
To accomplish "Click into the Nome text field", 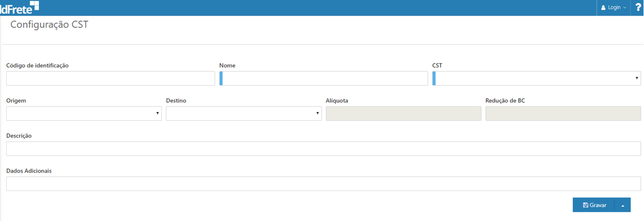I will coord(325,78).
